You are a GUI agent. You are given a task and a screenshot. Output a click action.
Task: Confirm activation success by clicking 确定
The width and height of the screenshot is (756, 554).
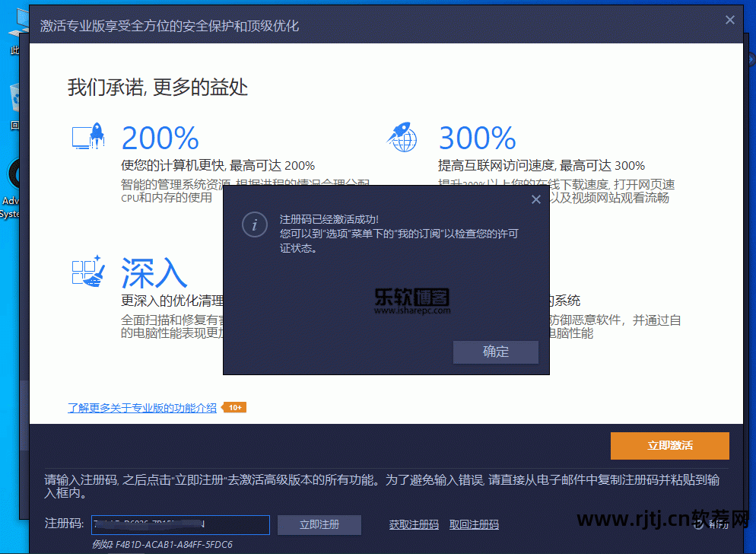495,352
